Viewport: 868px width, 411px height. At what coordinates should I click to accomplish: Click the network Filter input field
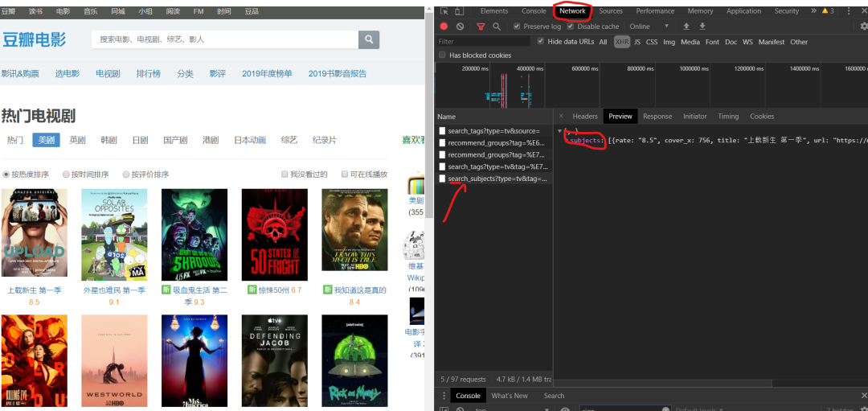coord(483,42)
